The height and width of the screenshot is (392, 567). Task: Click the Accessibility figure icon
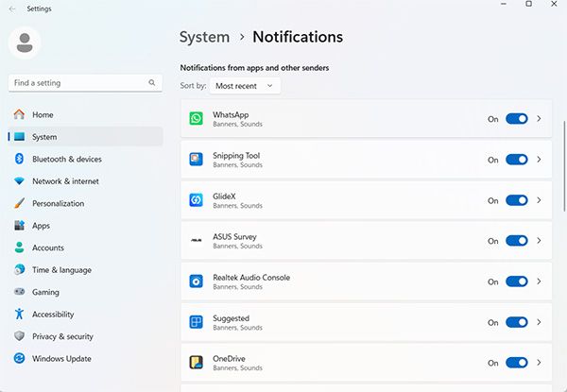click(x=19, y=314)
